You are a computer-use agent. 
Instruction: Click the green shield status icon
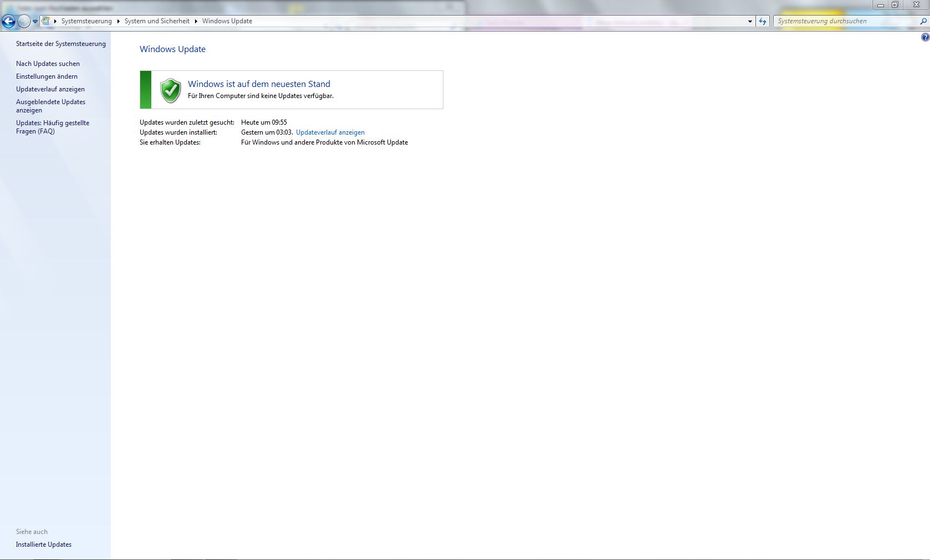coord(170,90)
